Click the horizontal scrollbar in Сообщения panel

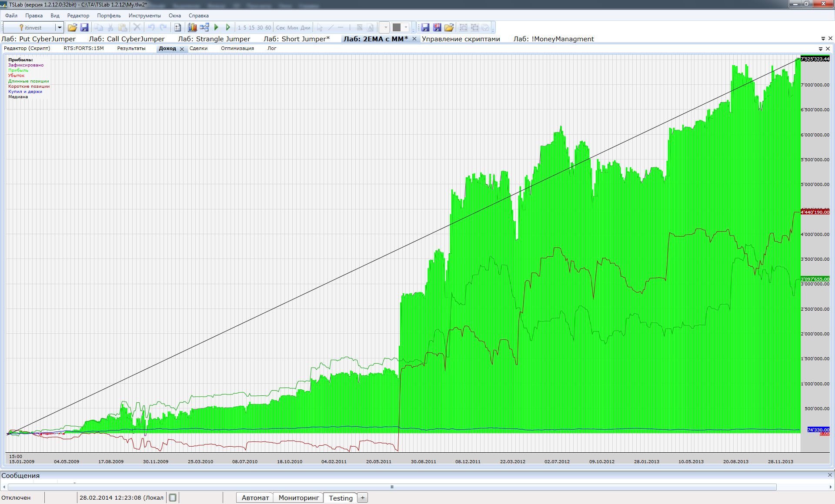[391, 487]
